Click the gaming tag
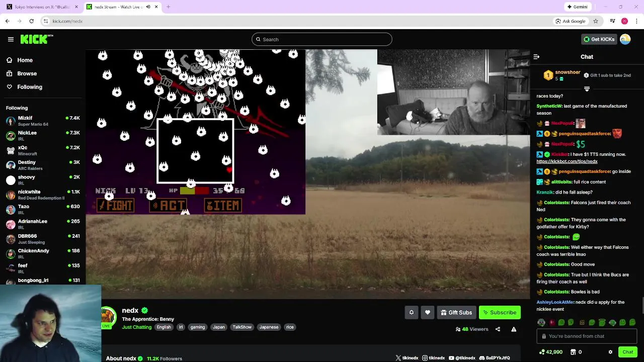 pyautogui.click(x=198, y=327)
